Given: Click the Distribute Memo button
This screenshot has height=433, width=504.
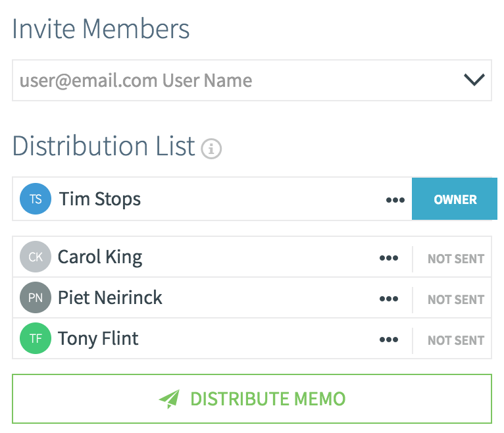Looking at the screenshot, I should coord(252,399).
